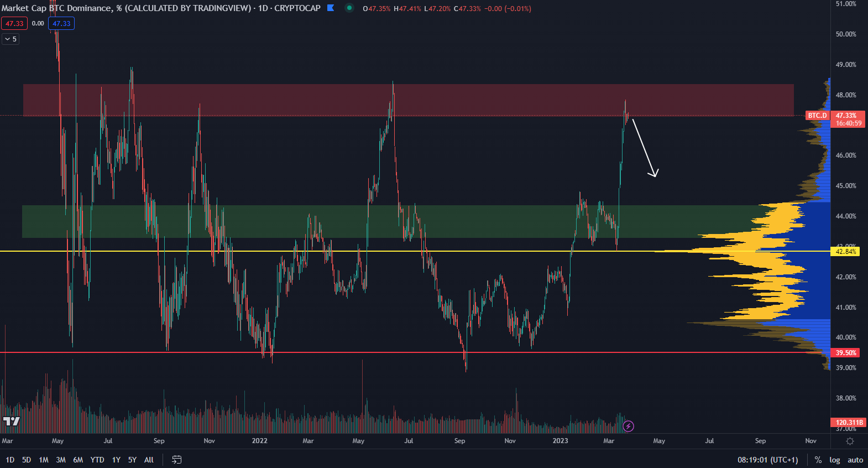Switch to the 6M date range

tap(78, 460)
